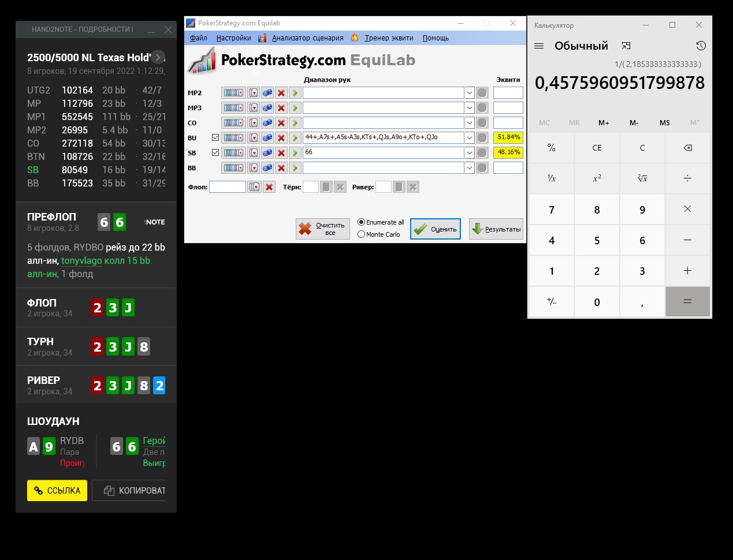The width and height of the screenshot is (733, 560).
Task: Select Monte Carlo option
Action: tap(379, 234)
